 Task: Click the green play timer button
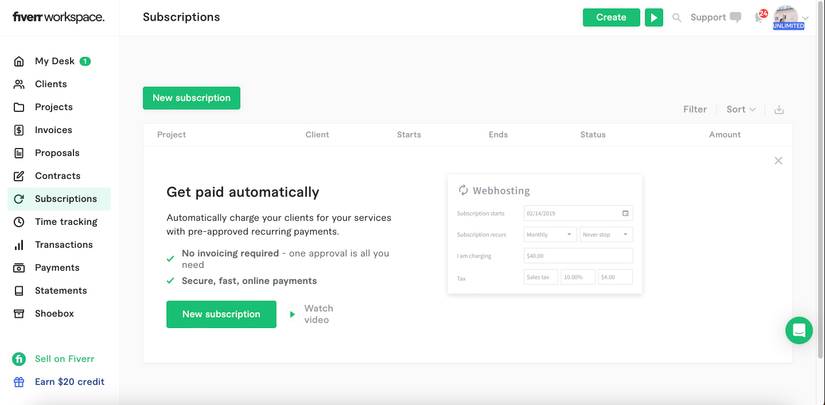click(654, 17)
